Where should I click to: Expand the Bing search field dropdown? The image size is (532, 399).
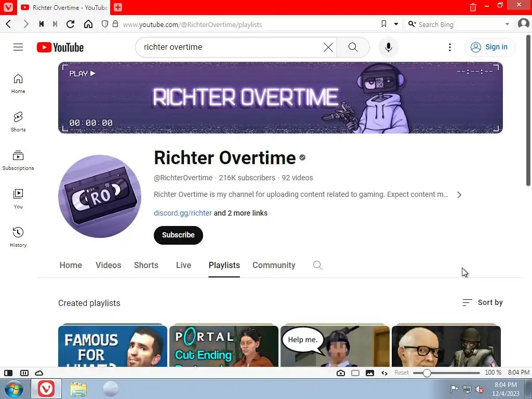tap(507, 24)
